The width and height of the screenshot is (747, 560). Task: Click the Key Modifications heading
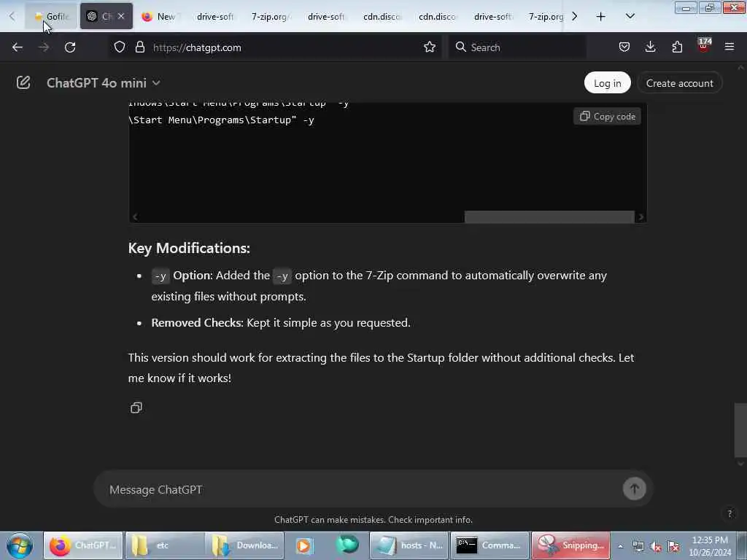189,248
